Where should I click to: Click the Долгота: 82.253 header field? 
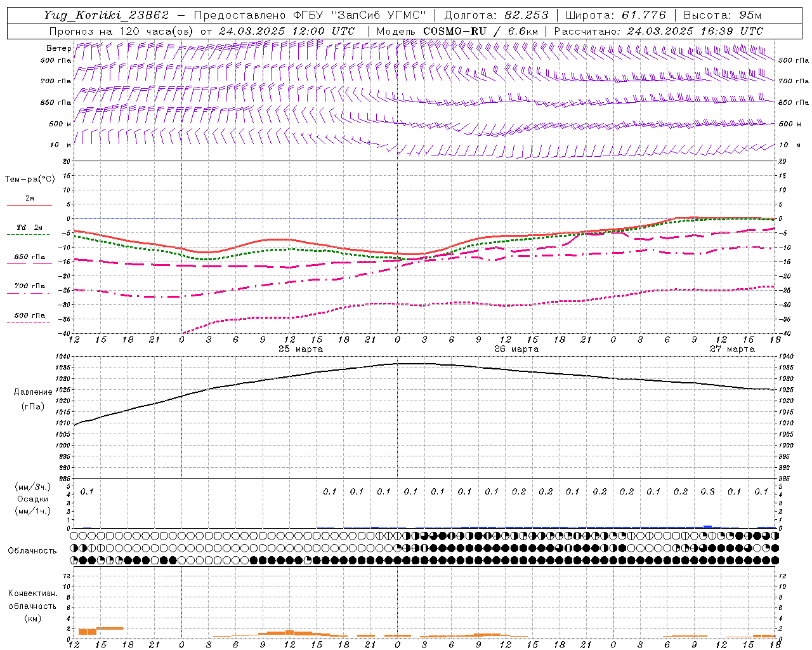[496, 15]
